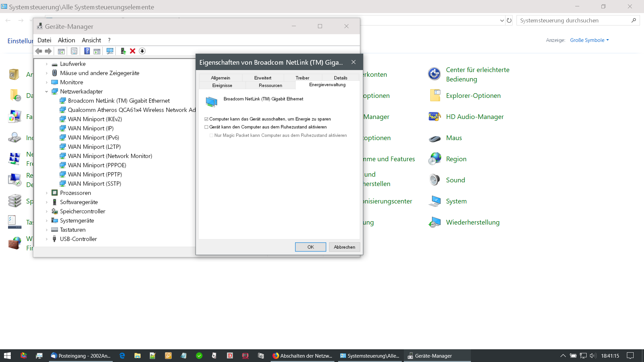Enable 'Gerät kann den Computer aktivieren' checkbox

click(206, 127)
